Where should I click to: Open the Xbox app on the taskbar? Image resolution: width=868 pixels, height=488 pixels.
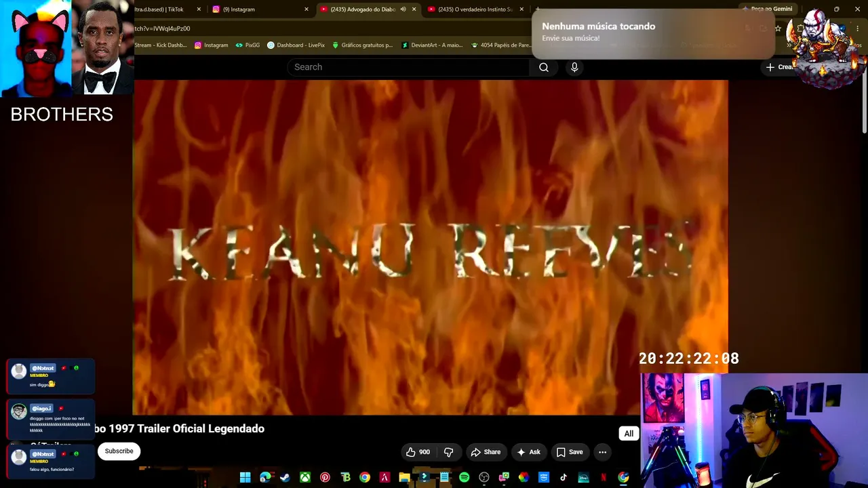305,478
